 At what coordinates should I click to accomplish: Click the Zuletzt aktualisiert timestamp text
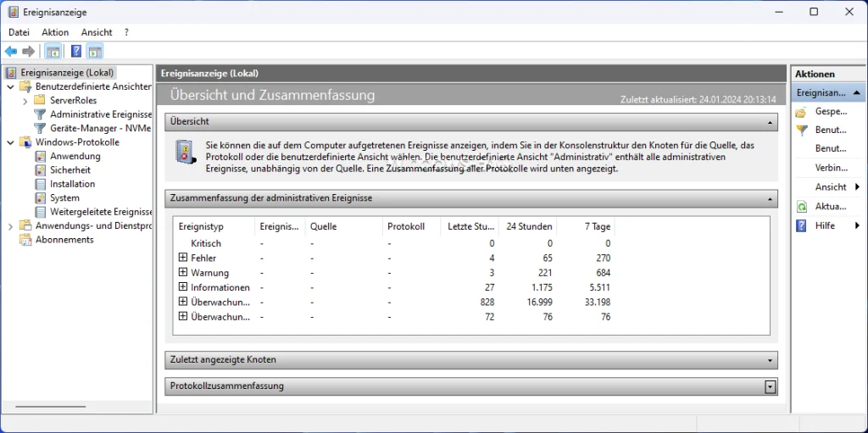698,100
